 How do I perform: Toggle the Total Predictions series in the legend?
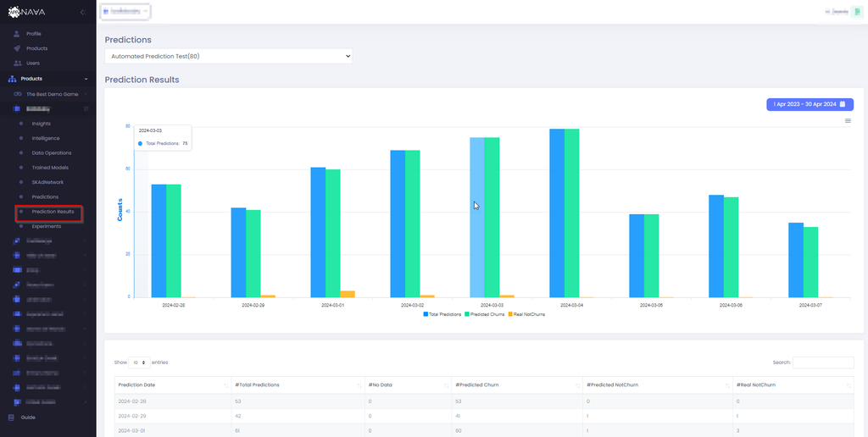pos(442,314)
